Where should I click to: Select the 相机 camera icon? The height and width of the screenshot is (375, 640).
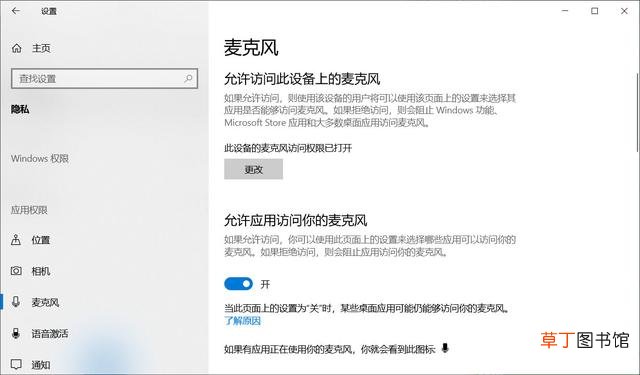point(16,271)
